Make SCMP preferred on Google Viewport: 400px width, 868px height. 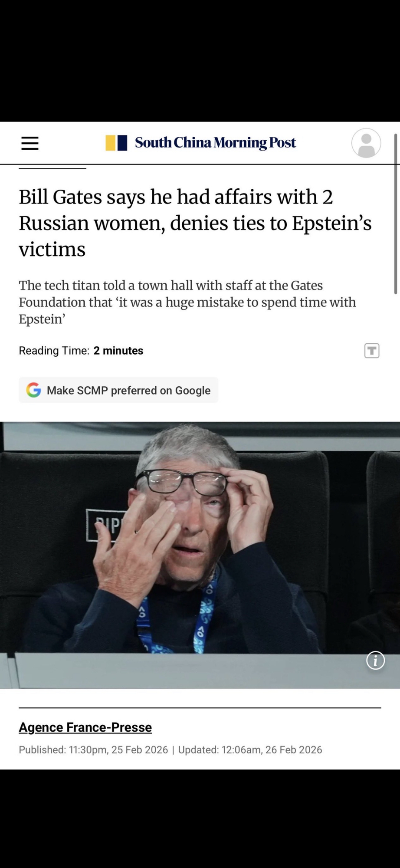pyautogui.click(x=118, y=390)
